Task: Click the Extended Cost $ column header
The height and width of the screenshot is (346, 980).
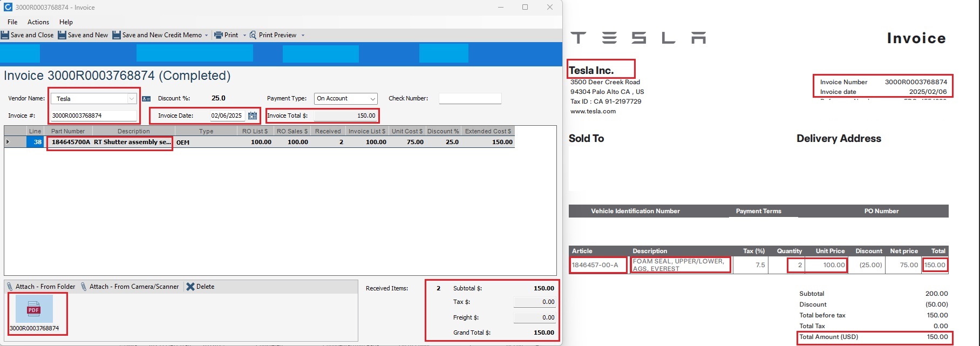Action: pyautogui.click(x=488, y=131)
